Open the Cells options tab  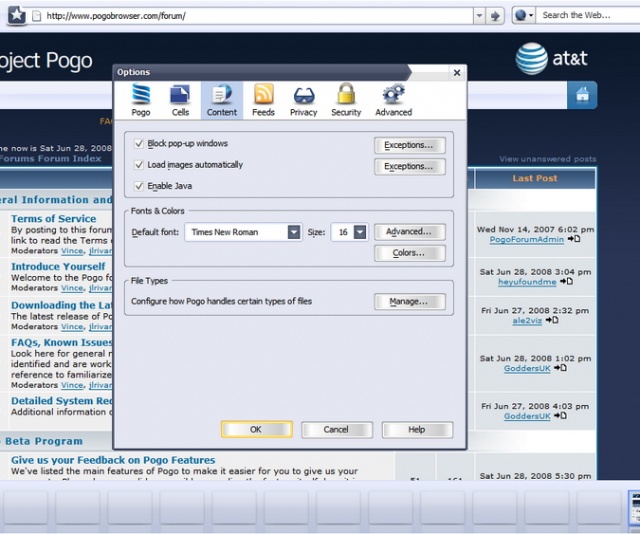point(180,100)
